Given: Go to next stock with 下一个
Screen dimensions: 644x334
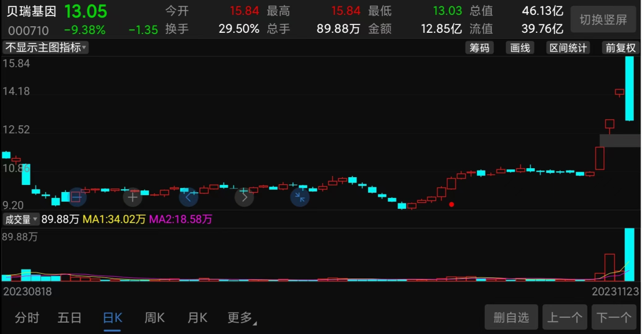Looking at the screenshot, I should [x=614, y=317].
